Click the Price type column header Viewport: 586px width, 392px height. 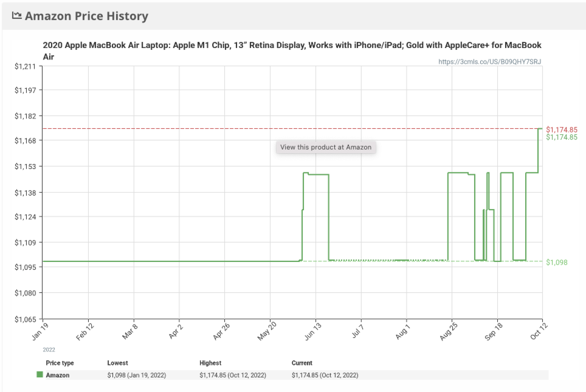pyautogui.click(x=60, y=363)
